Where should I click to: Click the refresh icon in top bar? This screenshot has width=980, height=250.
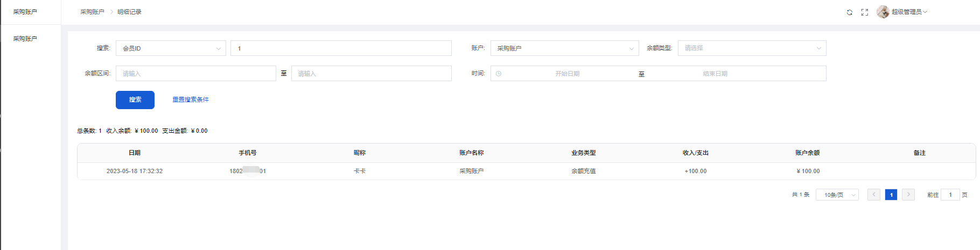click(850, 12)
